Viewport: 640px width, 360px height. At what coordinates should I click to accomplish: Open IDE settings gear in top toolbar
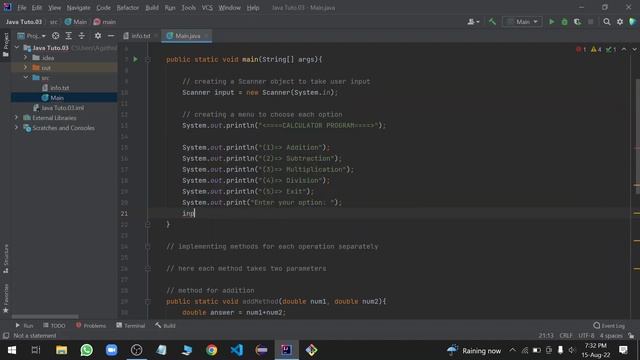620,22
